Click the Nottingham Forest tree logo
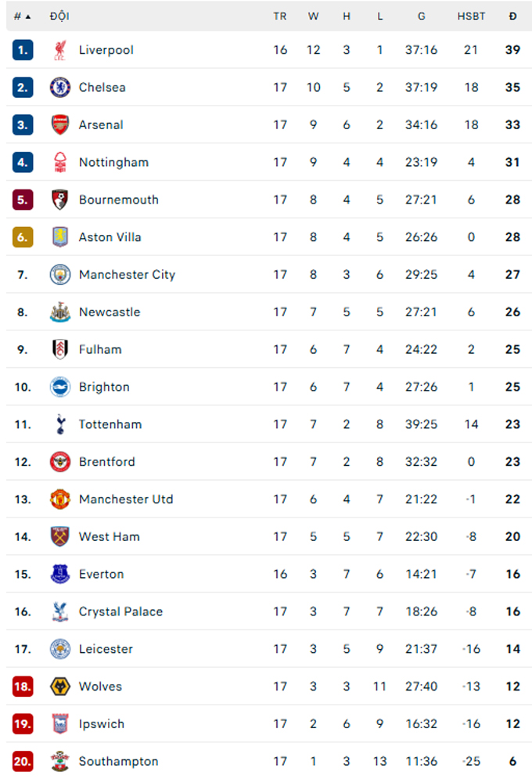532x779 pixels. point(60,163)
